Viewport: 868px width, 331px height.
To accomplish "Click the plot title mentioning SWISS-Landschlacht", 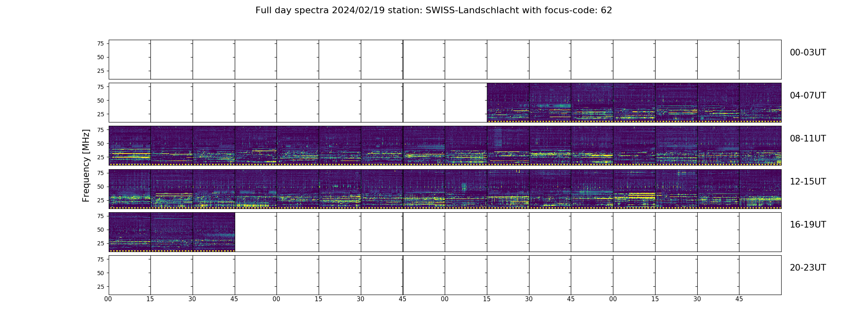I will [x=434, y=10].
